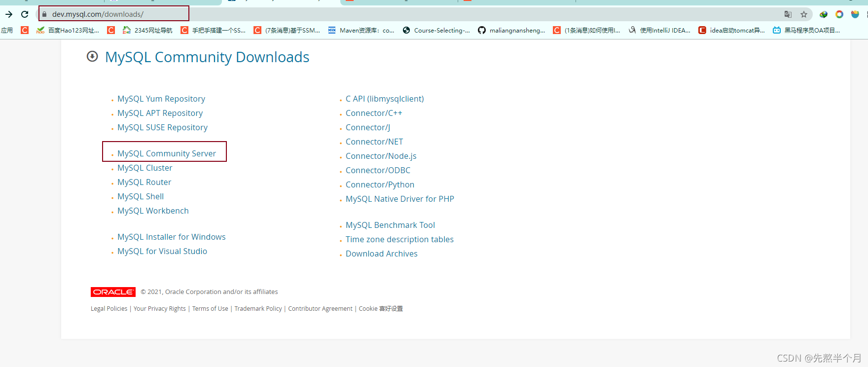Open the 使用IntelliJ IDEA bookmark
The height and width of the screenshot is (367, 868).
point(659,31)
